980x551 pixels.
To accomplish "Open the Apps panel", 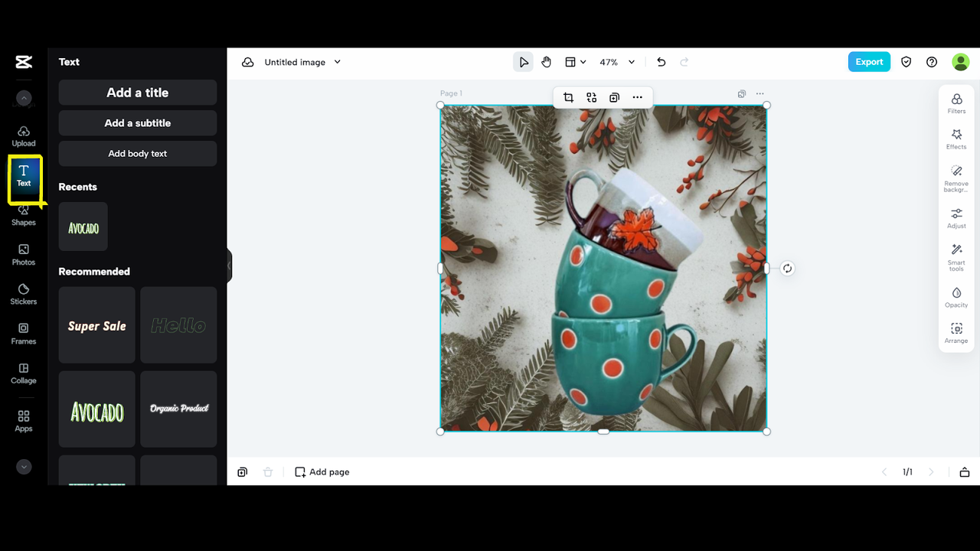I will point(24,421).
